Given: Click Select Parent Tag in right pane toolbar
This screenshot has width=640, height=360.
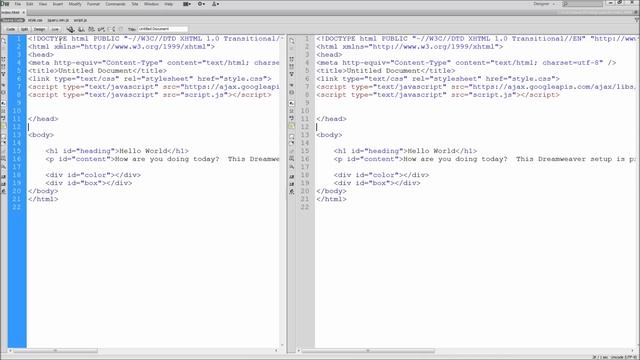Looking at the screenshot, I should tap(291, 85).
